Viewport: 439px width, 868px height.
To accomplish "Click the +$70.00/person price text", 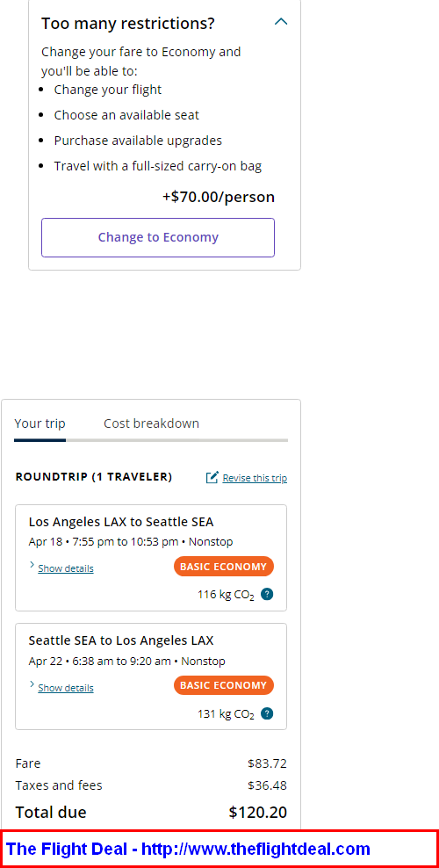I will pos(219,198).
